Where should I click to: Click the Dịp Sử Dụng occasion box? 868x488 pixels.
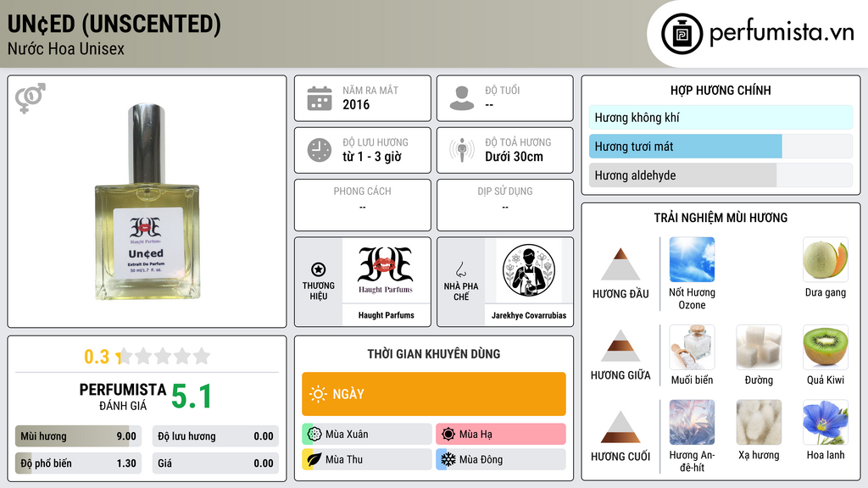click(x=505, y=205)
